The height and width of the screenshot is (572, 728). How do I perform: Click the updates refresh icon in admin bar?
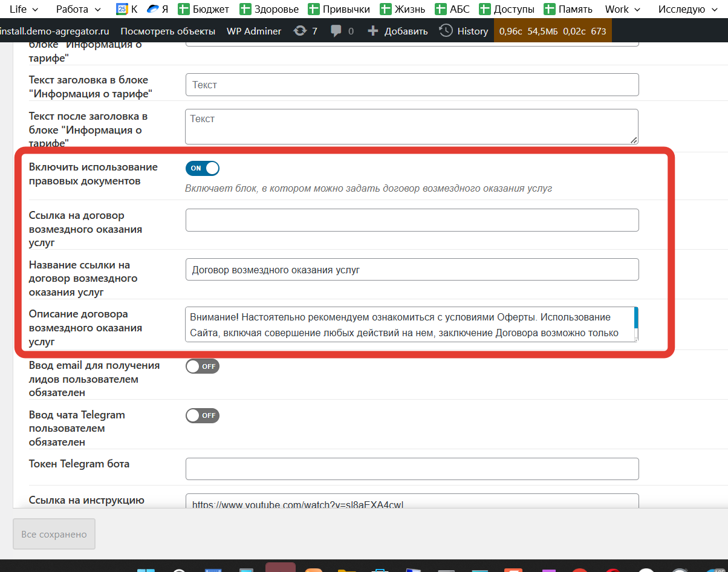coord(300,31)
